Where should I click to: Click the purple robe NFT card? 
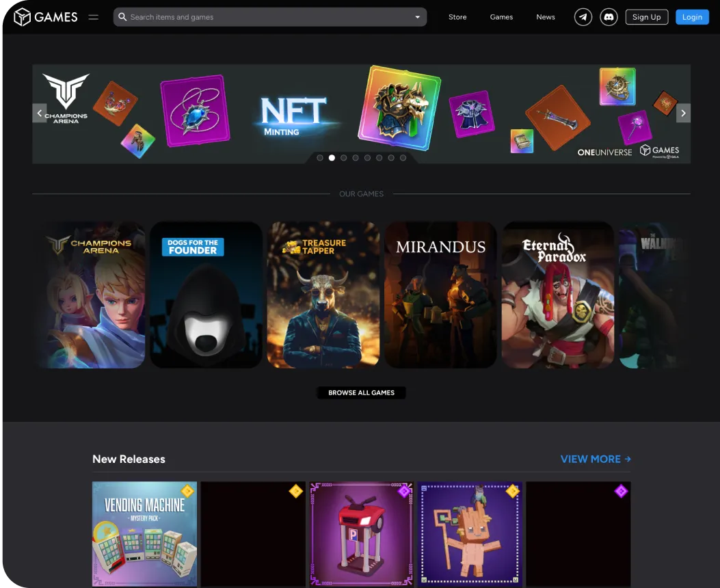pyautogui.click(x=472, y=113)
